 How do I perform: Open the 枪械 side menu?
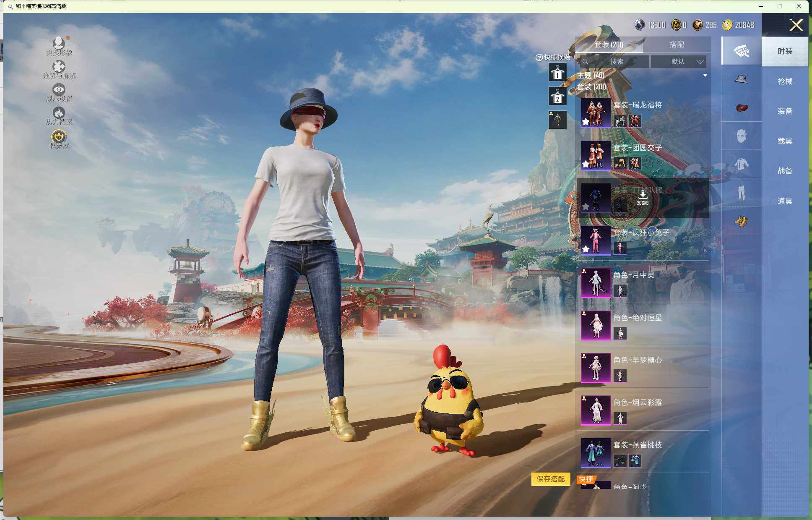point(785,81)
